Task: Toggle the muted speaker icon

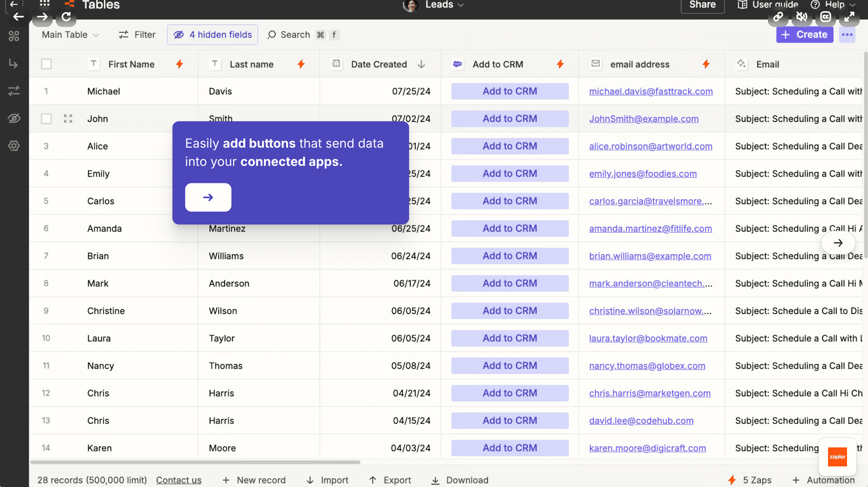Action: click(x=802, y=17)
